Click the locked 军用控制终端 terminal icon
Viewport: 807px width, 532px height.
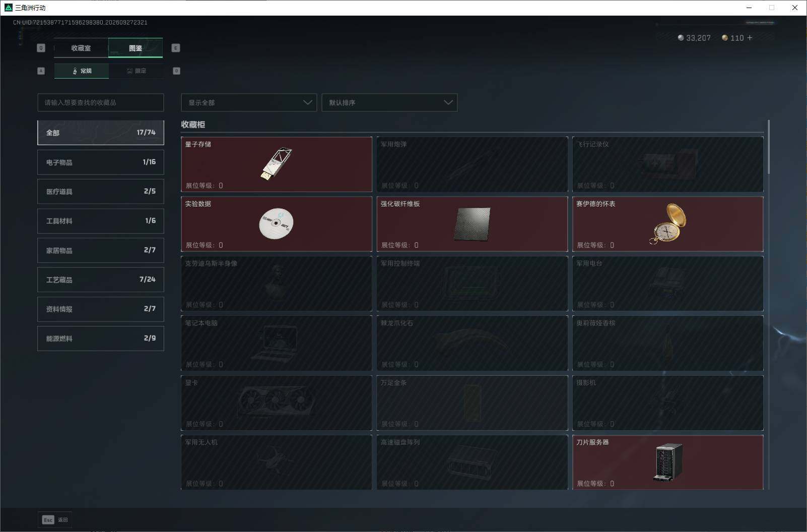coord(471,282)
